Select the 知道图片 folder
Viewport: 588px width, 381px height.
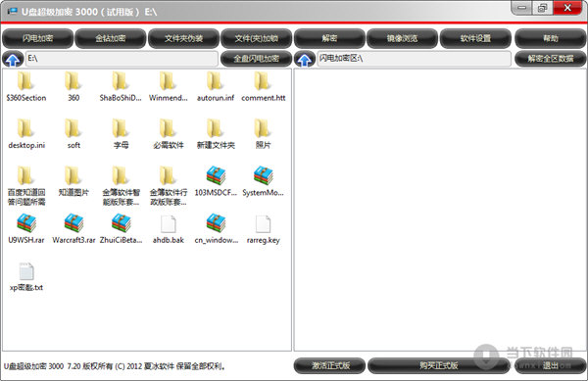point(73,182)
